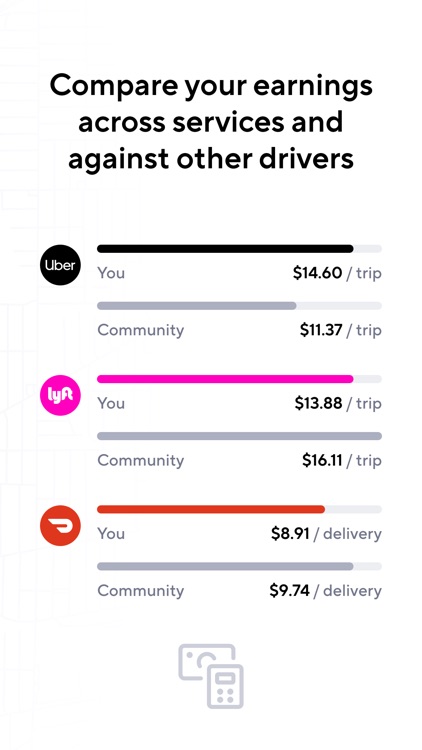Click the pink Lyft 'You' earnings bar

[225, 379]
